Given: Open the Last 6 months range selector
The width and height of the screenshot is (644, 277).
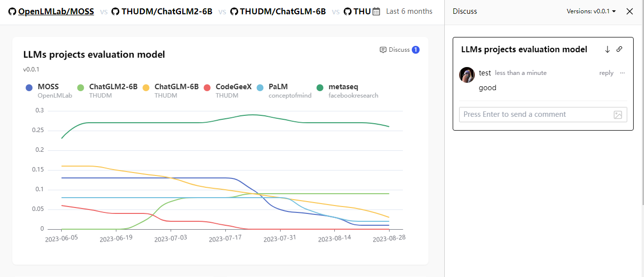Looking at the screenshot, I should tap(409, 11).
